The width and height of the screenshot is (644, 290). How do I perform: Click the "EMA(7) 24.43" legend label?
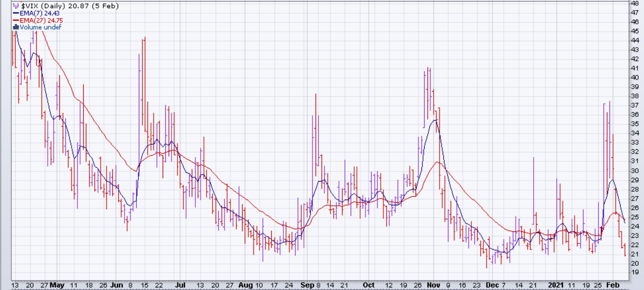point(39,13)
